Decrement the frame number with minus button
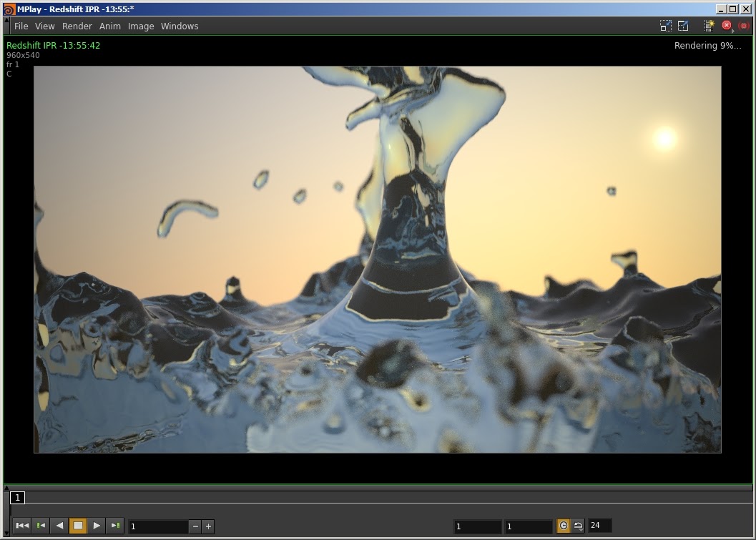The height and width of the screenshot is (540, 756). (x=195, y=526)
